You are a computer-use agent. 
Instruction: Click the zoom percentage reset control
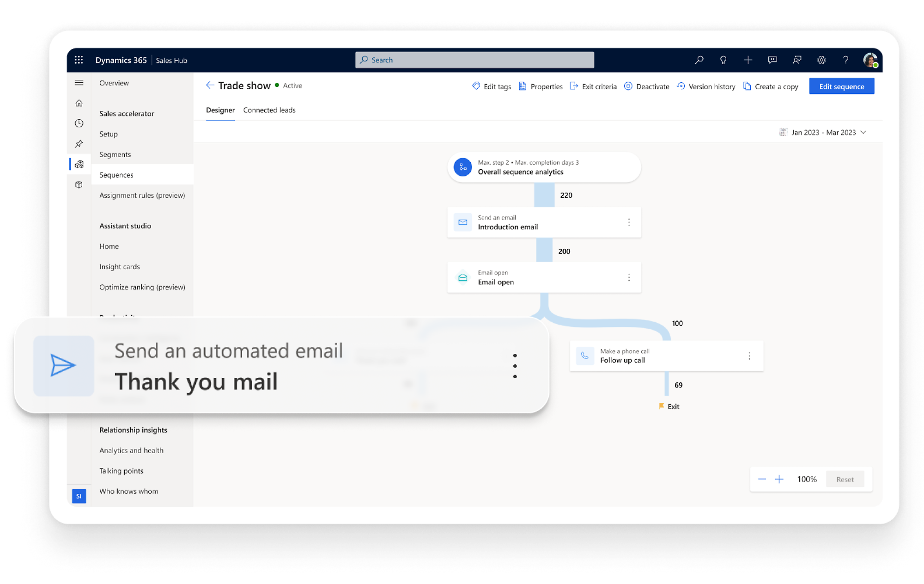(x=845, y=479)
